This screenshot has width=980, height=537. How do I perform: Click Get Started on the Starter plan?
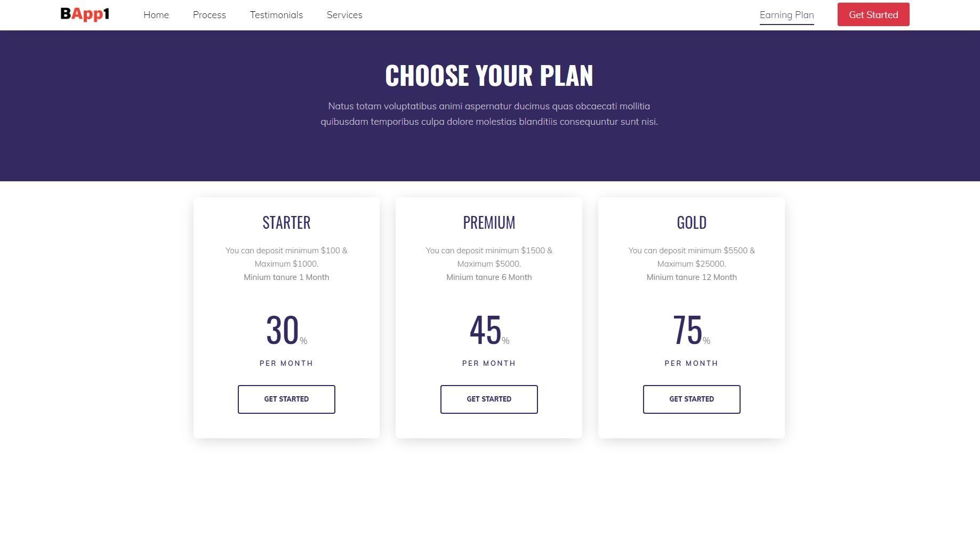(286, 399)
